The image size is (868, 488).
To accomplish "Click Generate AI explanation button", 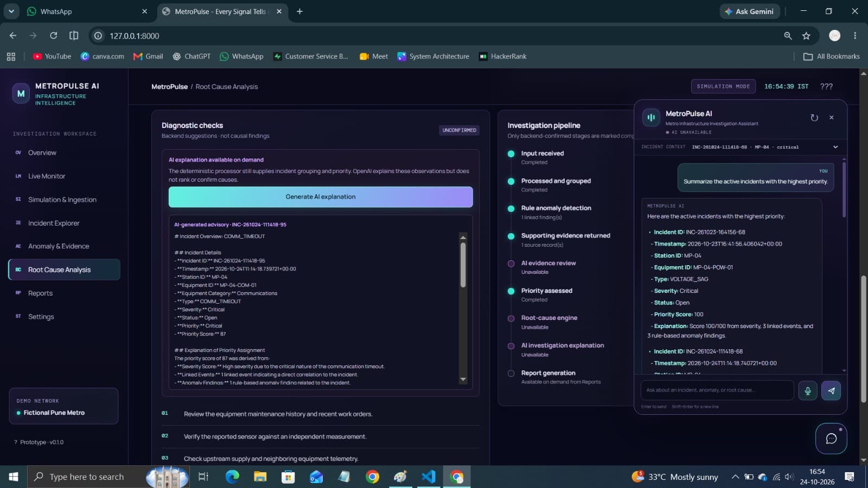I will (x=321, y=197).
